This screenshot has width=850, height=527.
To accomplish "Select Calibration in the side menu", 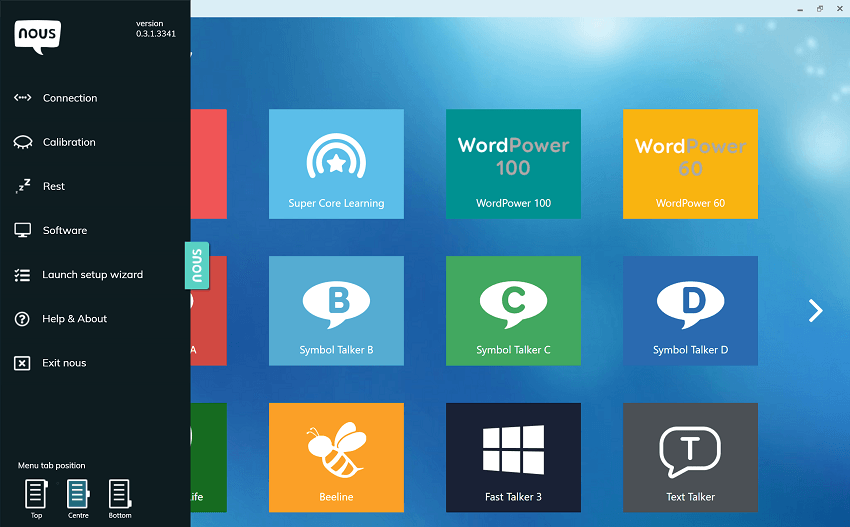I will (69, 142).
